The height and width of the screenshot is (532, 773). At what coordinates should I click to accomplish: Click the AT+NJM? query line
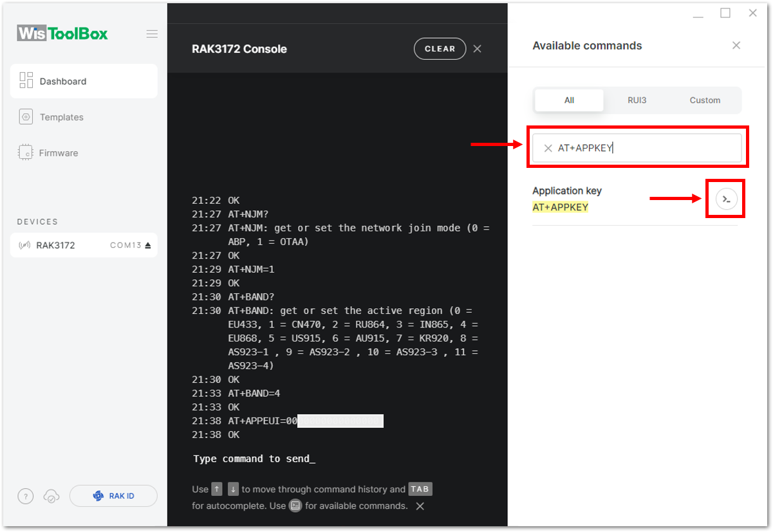[230, 214]
